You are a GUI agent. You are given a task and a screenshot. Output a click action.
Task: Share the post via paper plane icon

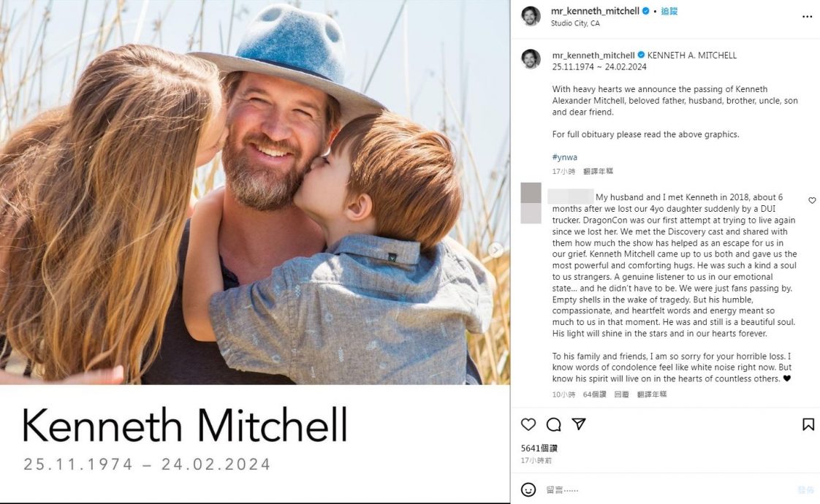point(579,424)
